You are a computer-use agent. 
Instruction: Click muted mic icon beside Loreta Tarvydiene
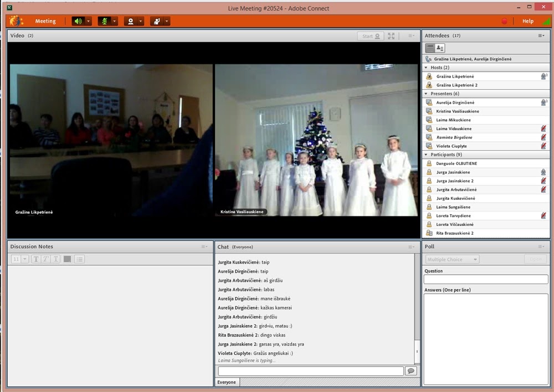[x=543, y=216]
